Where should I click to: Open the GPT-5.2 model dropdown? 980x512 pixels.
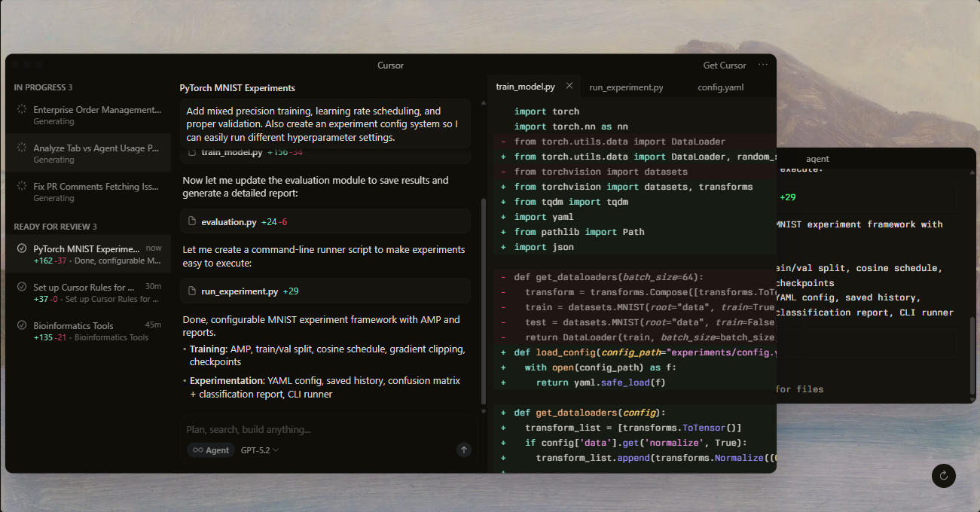click(x=259, y=450)
